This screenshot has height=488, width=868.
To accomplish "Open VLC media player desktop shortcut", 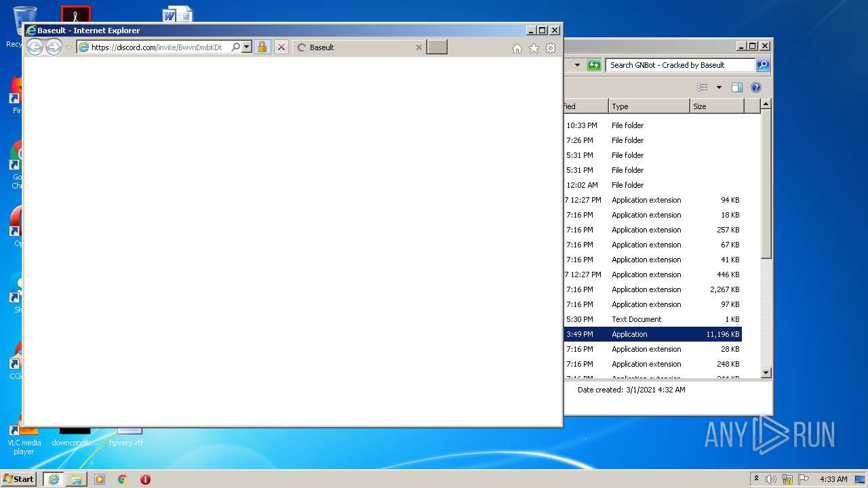I will pos(24,441).
